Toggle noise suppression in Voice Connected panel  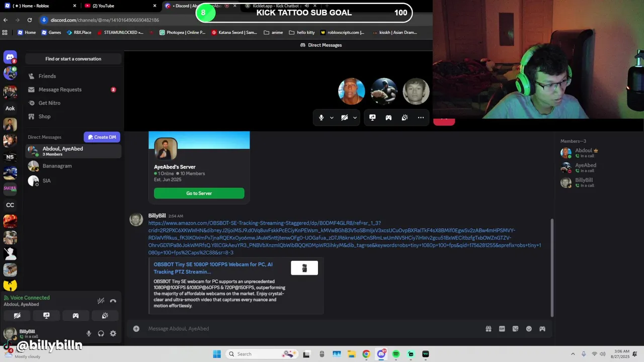[101, 301]
